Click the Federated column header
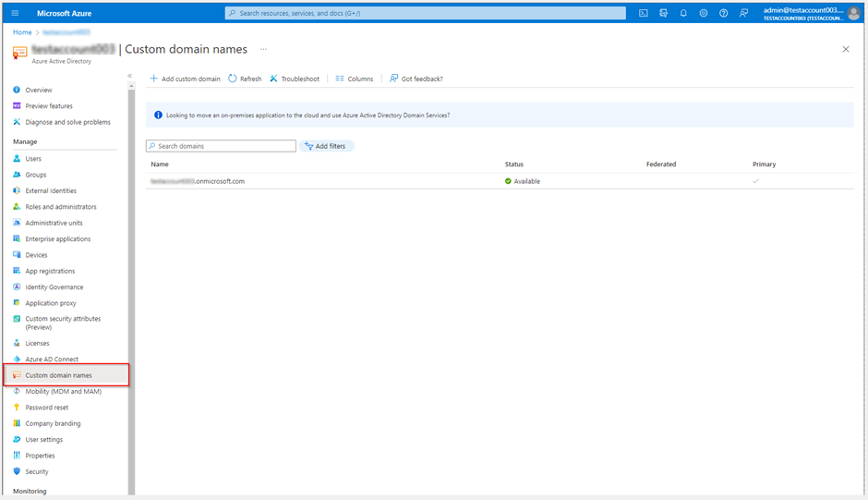868x500 pixels. pyautogui.click(x=661, y=165)
